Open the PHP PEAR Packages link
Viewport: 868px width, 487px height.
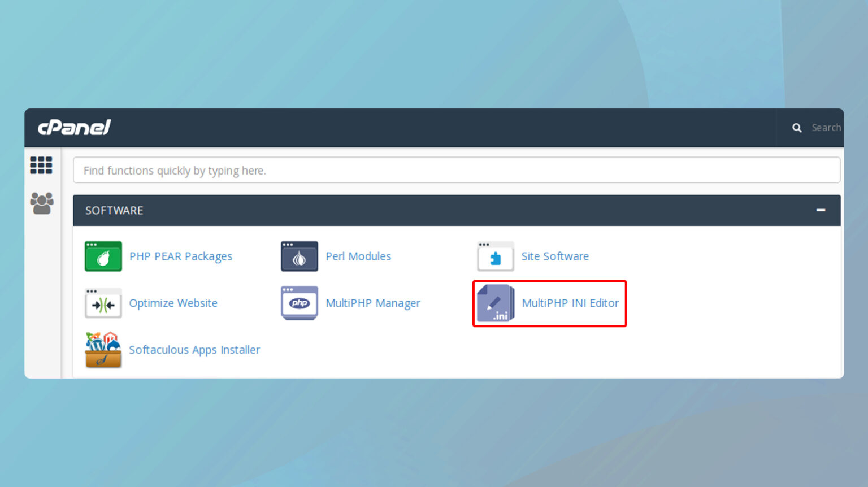(181, 256)
